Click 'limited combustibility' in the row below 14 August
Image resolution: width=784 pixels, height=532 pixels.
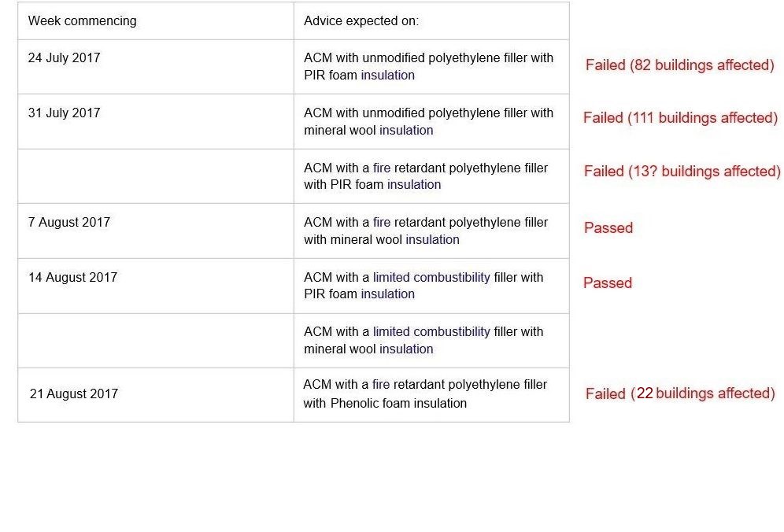pos(431,332)
